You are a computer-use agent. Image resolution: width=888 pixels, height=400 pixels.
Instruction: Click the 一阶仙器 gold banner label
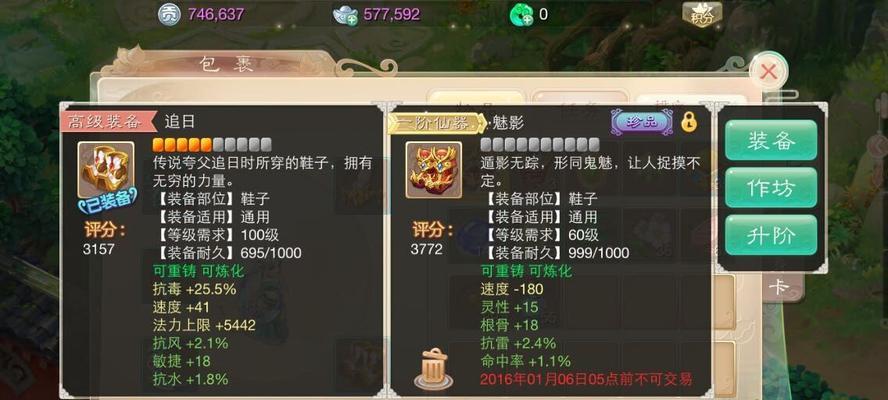(437, 122)
